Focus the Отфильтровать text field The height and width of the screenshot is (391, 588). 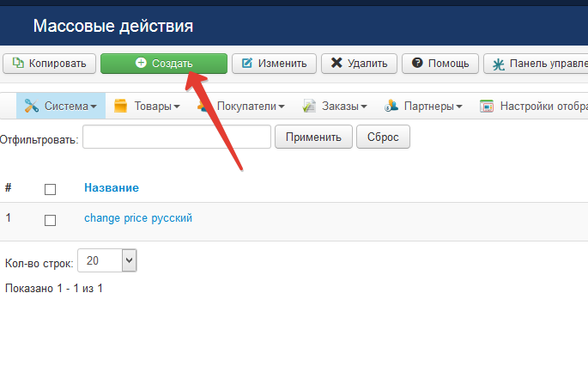click(x=177, y=137)
